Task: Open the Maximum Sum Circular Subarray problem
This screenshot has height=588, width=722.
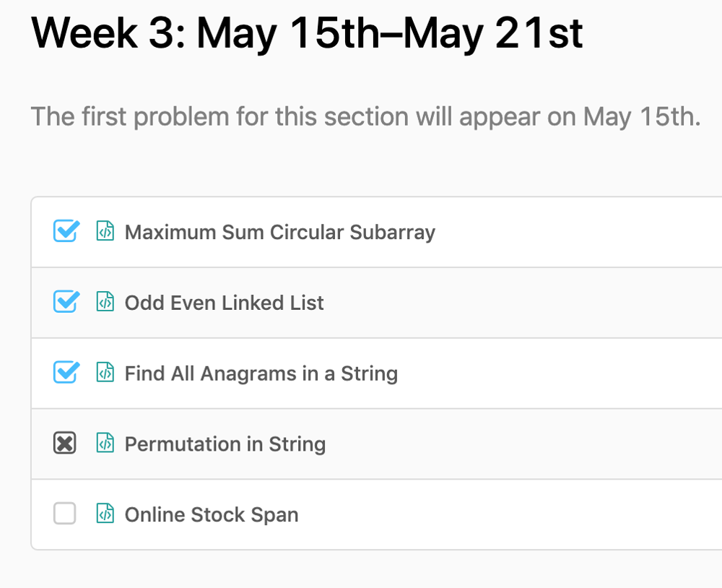Action: 280,233
